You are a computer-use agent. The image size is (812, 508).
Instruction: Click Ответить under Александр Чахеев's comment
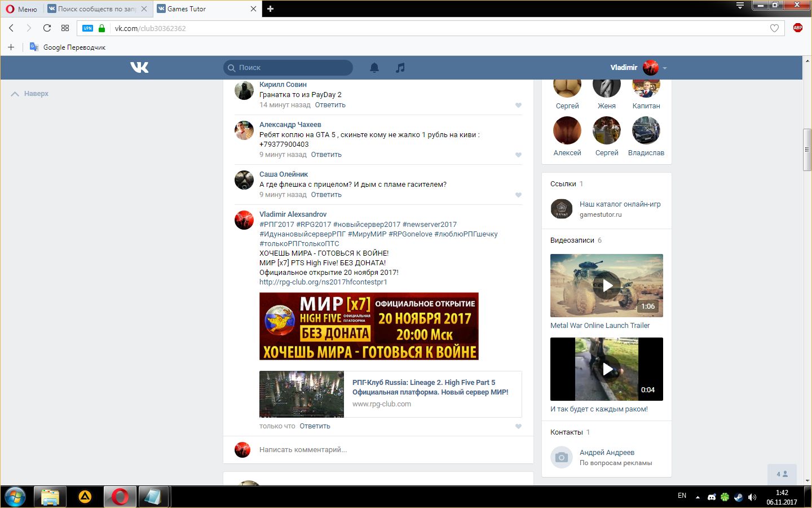326,155
